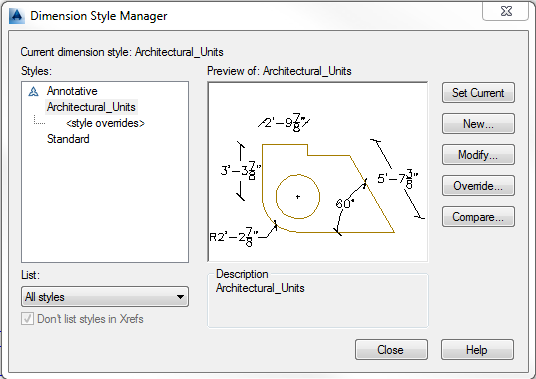Toggle Don't list styles in Xrefs checkbox
This screenshot has width=536, height=379.
click(x=27, y=319)
